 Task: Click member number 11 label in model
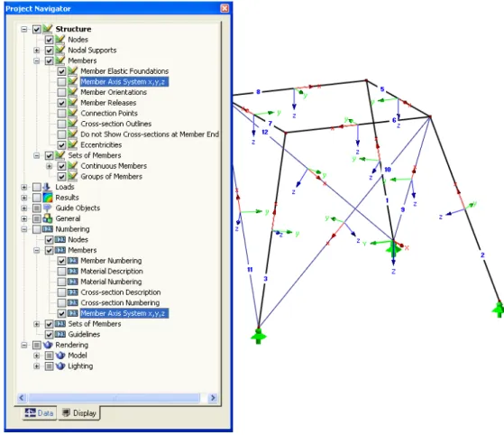click(x=250, y=270)
